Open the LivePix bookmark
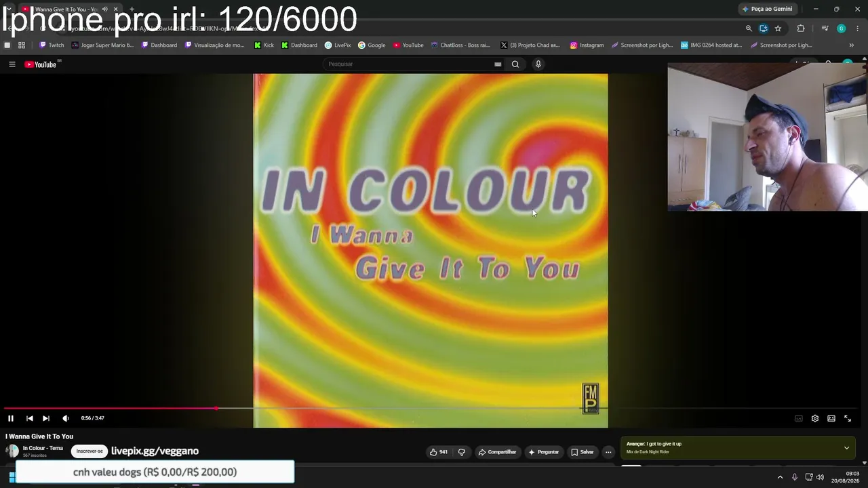Viewport: 868px width, 488px height. tap(338, 45)
